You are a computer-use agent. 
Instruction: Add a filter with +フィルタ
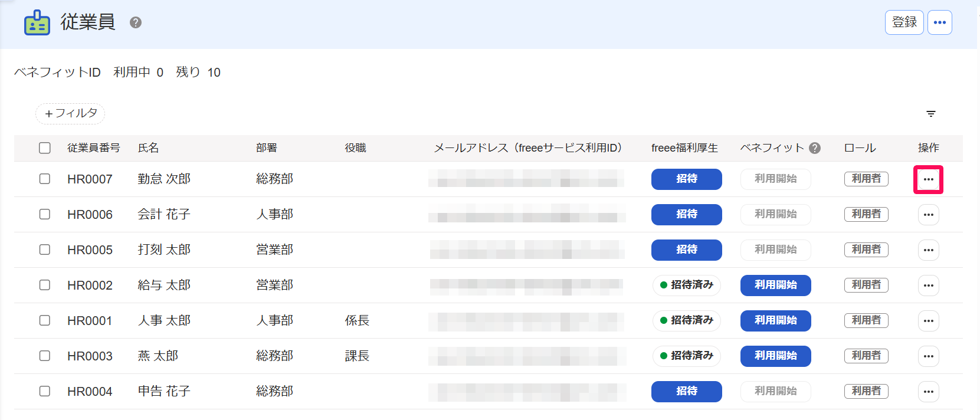coord(70,113)
